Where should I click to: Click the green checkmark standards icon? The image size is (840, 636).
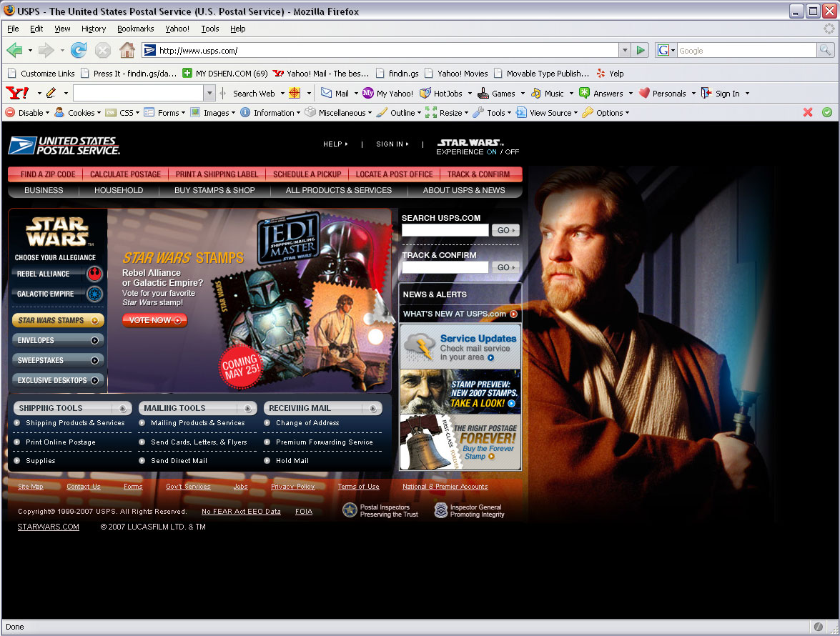(827, 112)
